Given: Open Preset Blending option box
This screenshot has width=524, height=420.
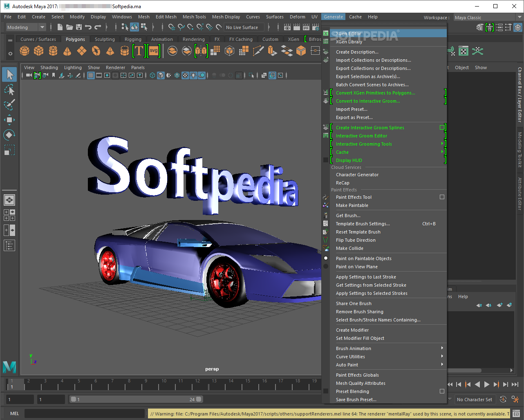Looking at the screenshot, I should point(442,391).
